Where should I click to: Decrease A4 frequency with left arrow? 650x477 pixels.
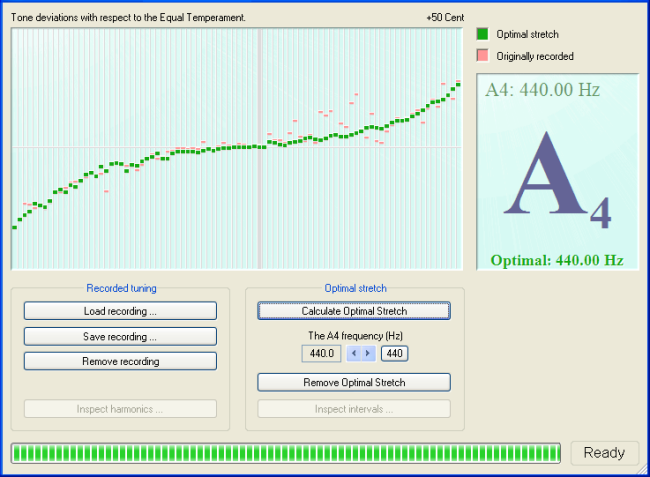point(354,354)
